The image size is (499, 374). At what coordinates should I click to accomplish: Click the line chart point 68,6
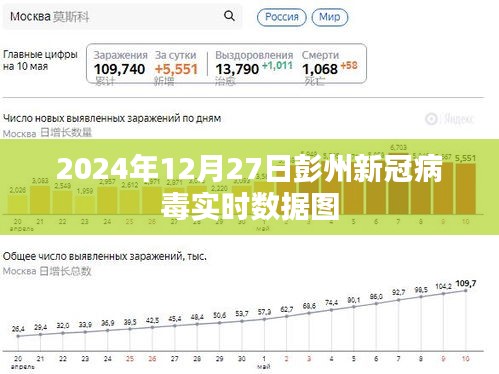[309, 313]
